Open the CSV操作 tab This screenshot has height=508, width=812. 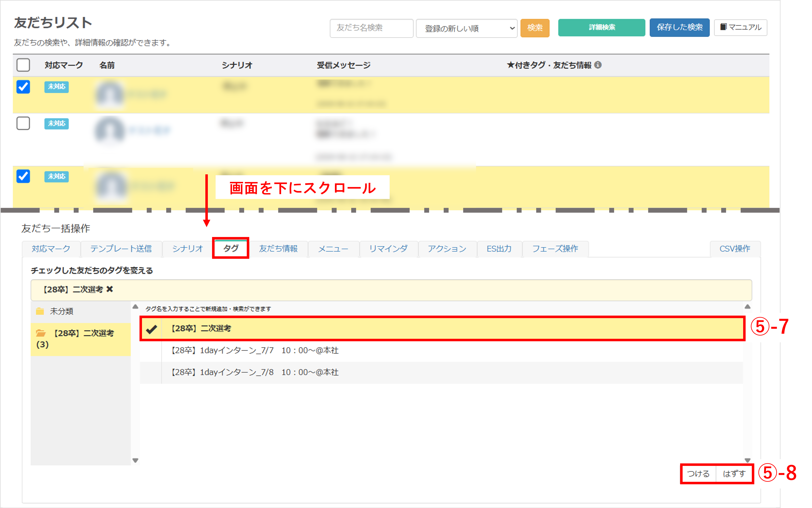(x=735, y=249)
